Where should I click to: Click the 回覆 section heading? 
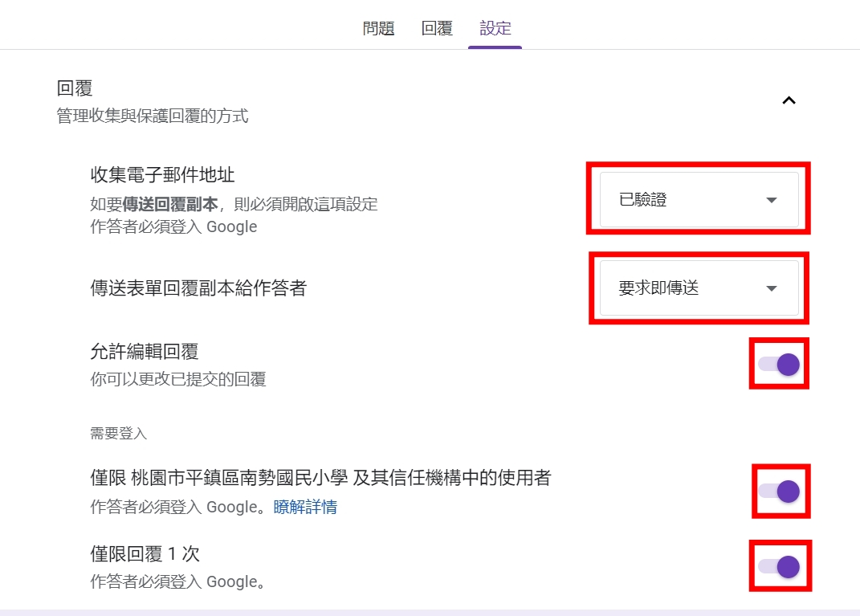(x=75, y=88)
